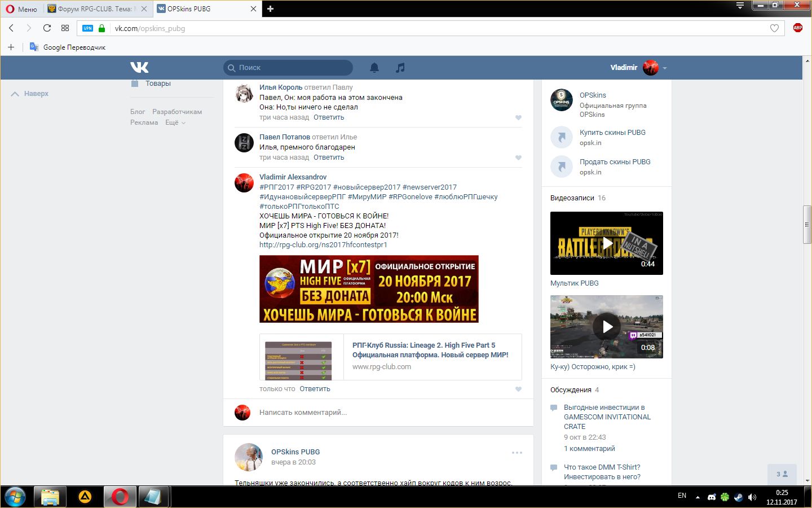Open post options three-dots menu

coord(517,453)
